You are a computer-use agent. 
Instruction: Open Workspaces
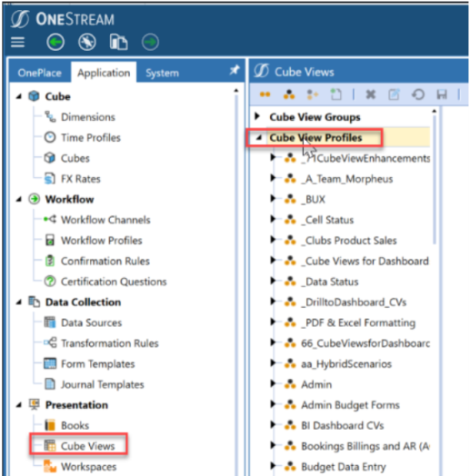(89, 467)
